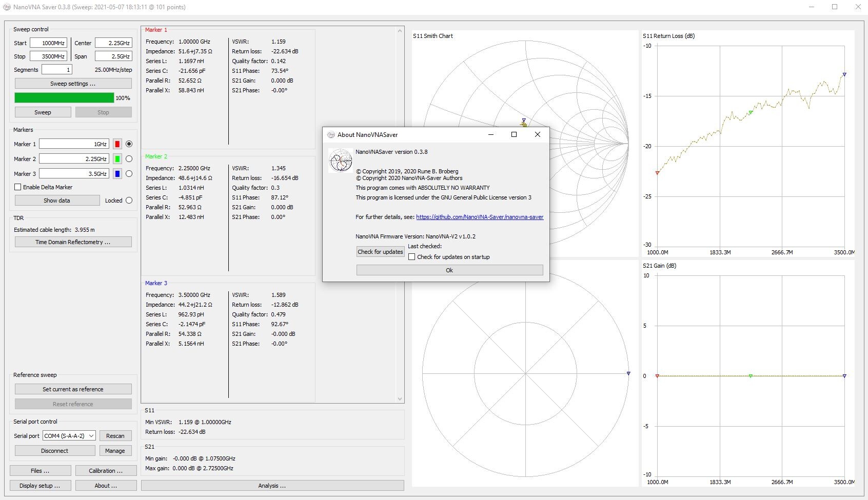Select the Marker 3 radio button

point(129,174)
